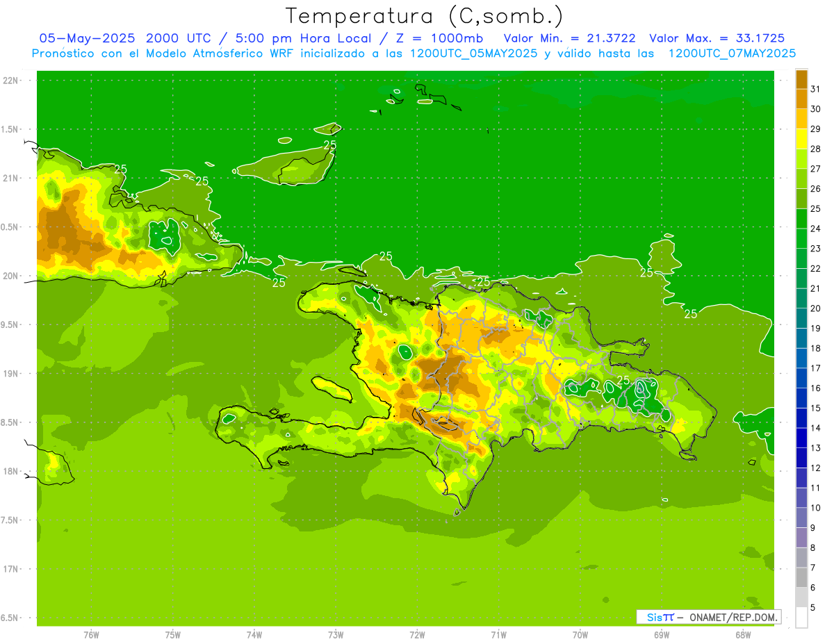
Task: Click the Valor Max. = 33.1725 value
Action: 717,38
